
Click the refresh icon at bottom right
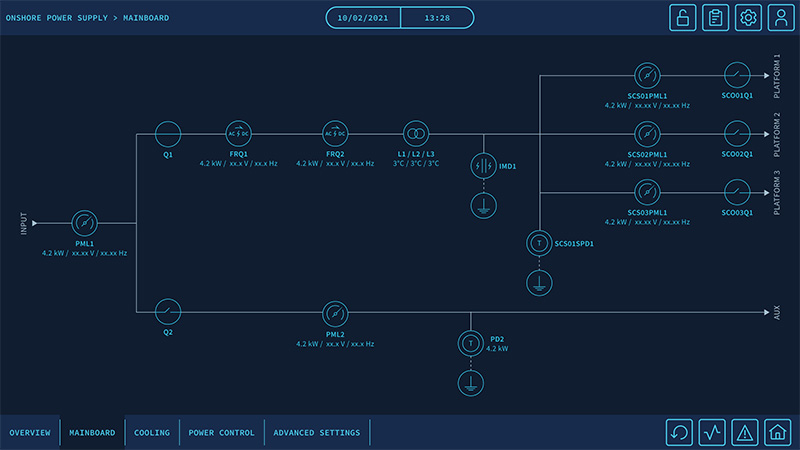[x=679, y=433]
